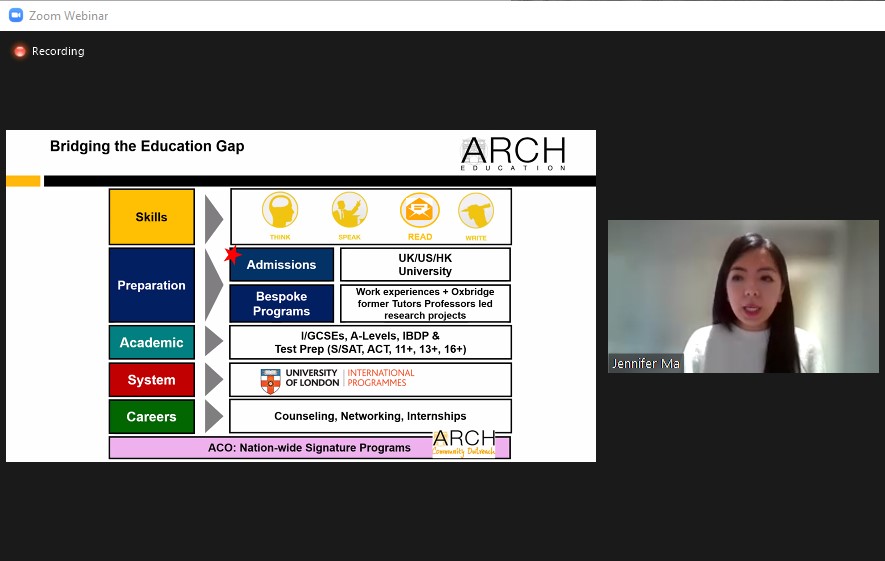
Task: Select the green Careers box
Action: (x=152, y=417)
